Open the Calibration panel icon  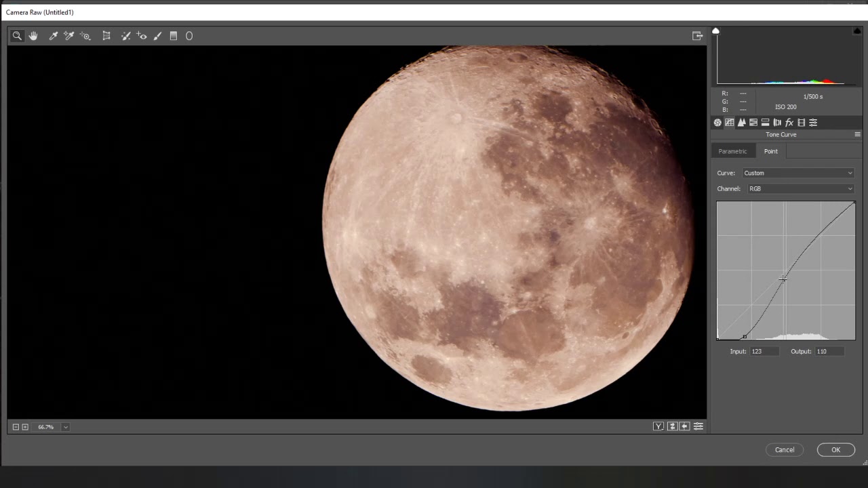[x=802, y=123]
